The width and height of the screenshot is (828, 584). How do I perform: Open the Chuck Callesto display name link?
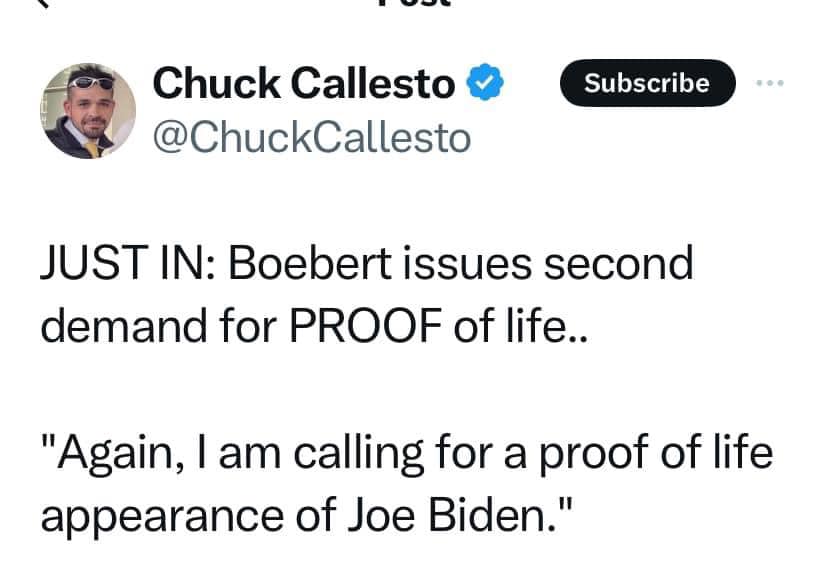[304, 83]
